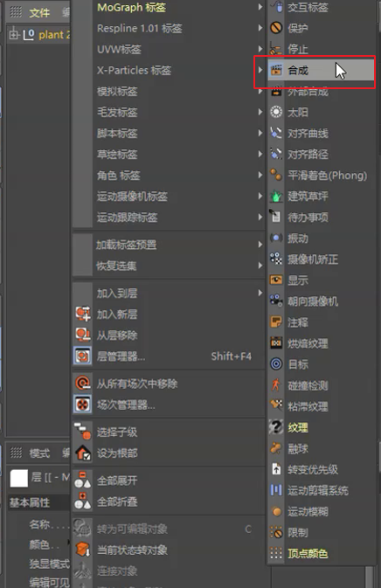This screenshot has height=588, width=381.
Task: Open the 文件 menu in Object Manager
Action: [x=39, y=13]
